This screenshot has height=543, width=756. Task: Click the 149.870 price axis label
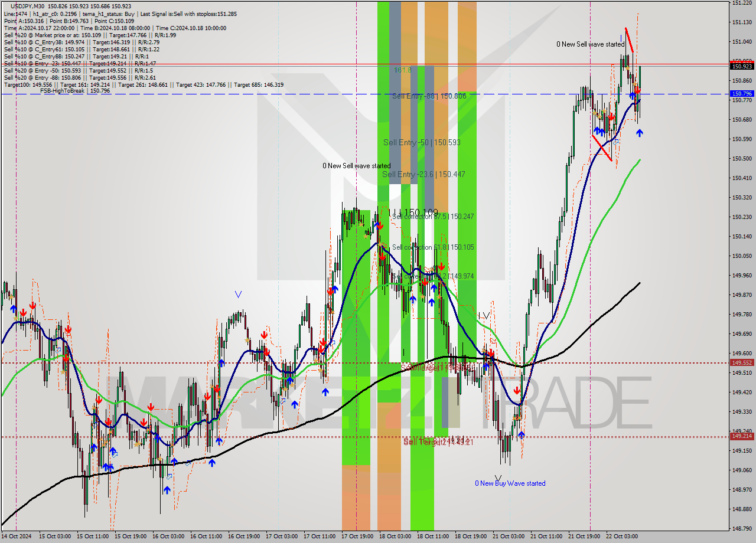[x=742, y=295]
